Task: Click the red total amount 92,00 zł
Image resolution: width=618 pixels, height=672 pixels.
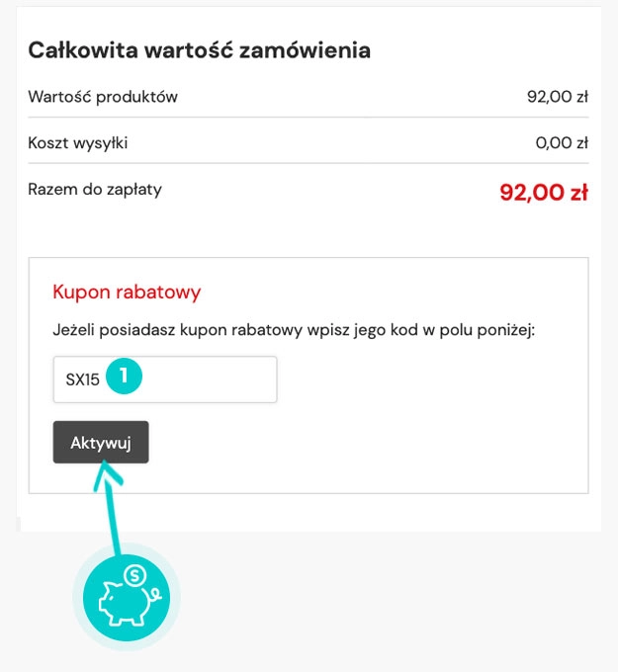Action: coord(543,192)
